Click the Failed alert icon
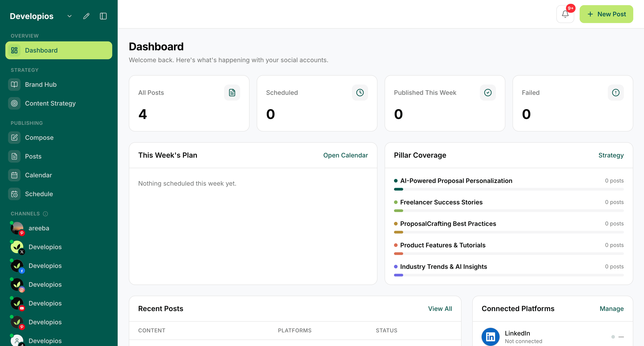 616,93
